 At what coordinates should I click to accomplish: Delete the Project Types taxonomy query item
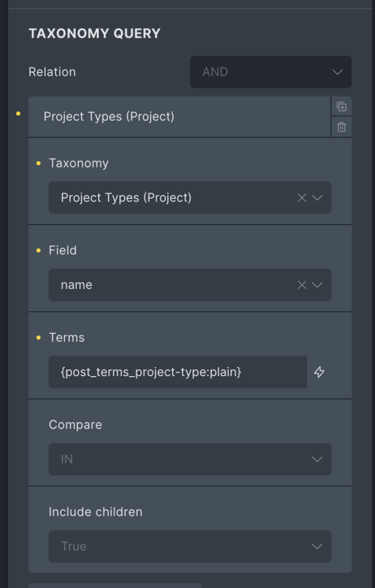tap(341, 127)
